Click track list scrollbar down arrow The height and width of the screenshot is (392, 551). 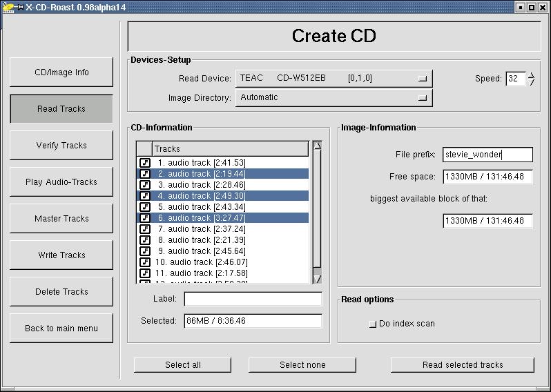318,280
